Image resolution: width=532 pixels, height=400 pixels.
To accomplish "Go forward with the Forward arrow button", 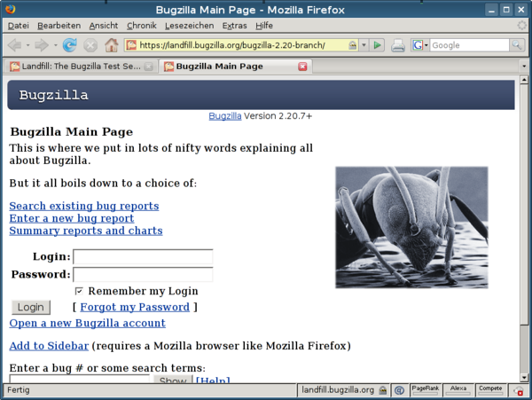I will [42, 45].
